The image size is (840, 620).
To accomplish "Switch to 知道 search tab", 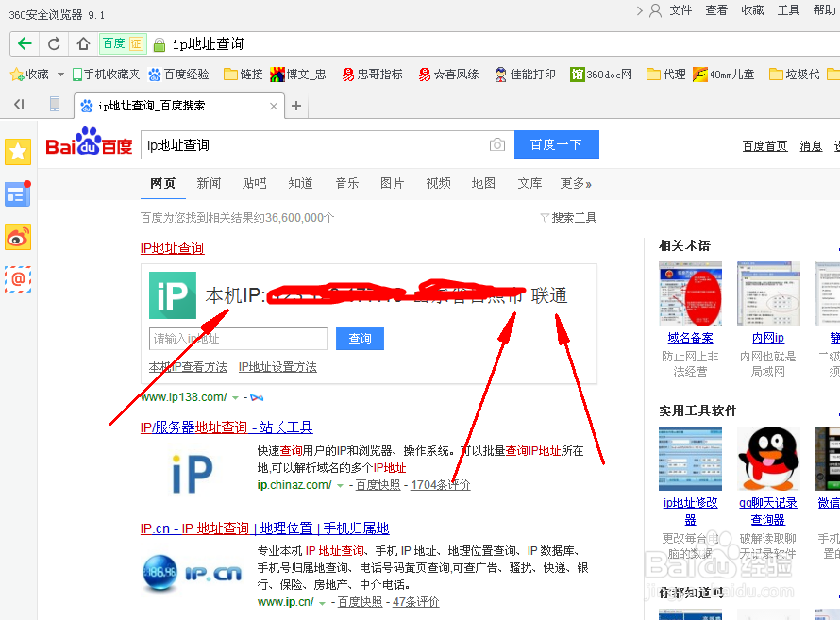I will click(300, 184).
